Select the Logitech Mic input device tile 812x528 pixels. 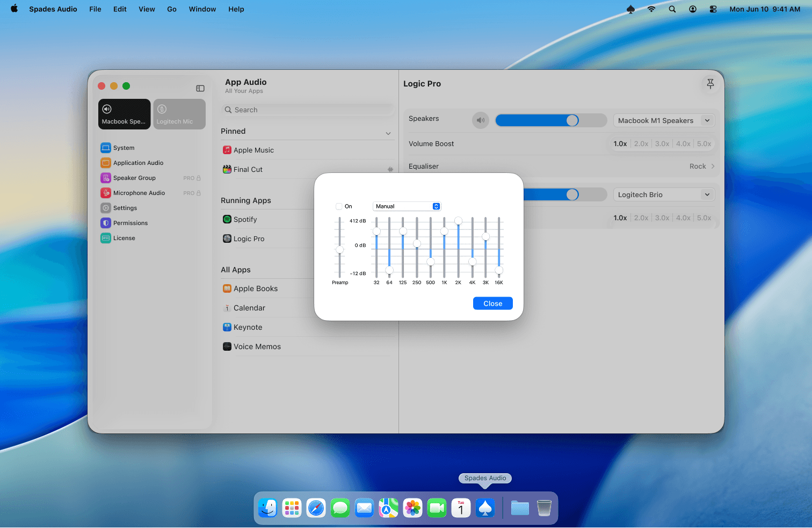(x=179, y=114)
